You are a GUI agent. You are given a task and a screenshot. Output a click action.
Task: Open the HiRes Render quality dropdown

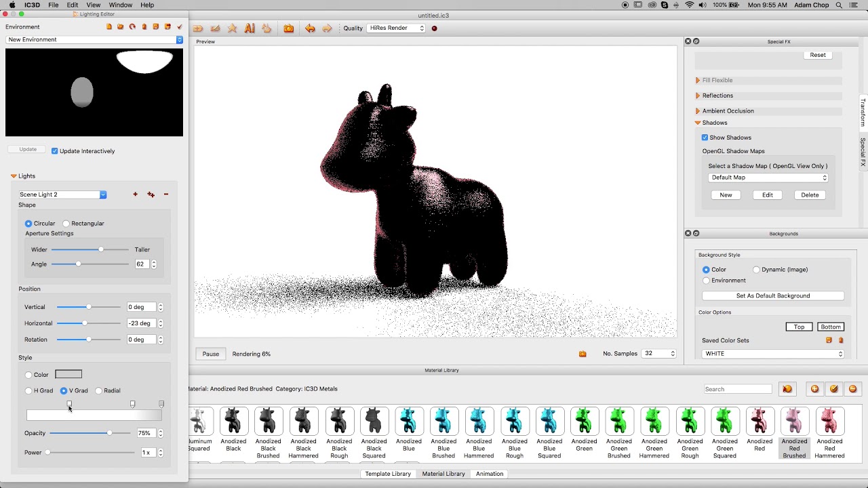396,28
